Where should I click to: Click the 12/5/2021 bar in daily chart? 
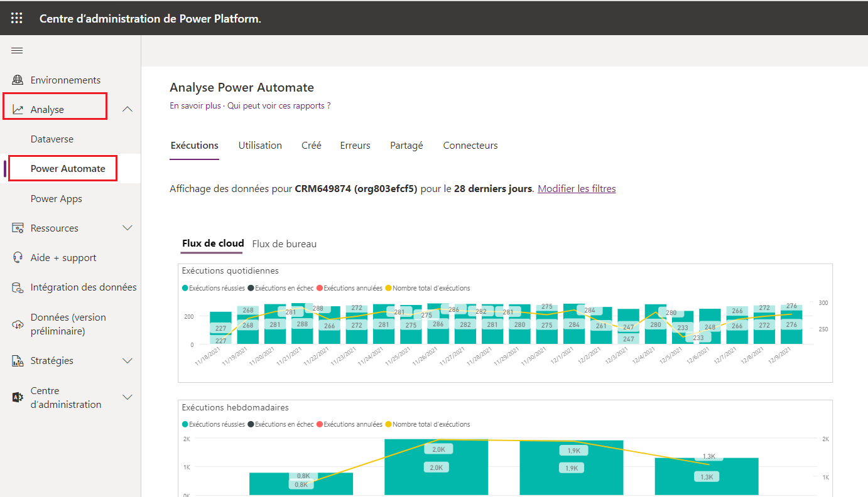click(x=683, y=328)
